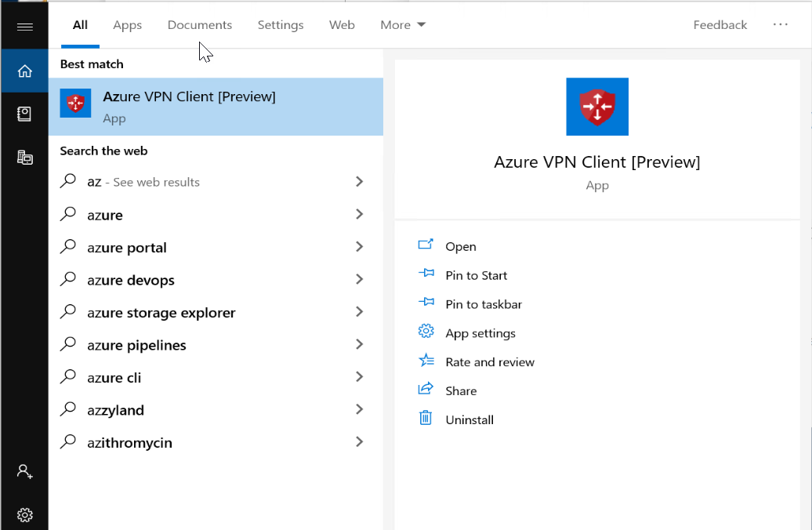The image size is (812, 530).
Task: Switch to the Documents tab
Action: tap(200, 25)
